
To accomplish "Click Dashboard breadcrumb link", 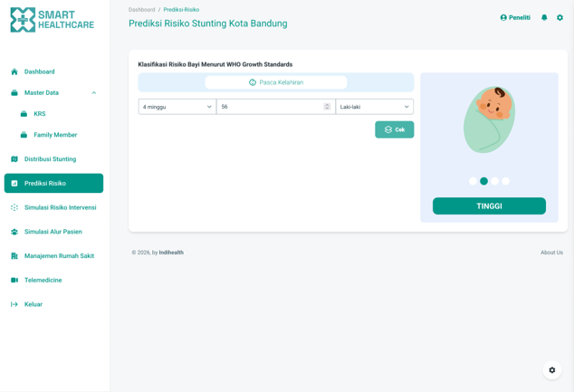I will pos(141,10).
